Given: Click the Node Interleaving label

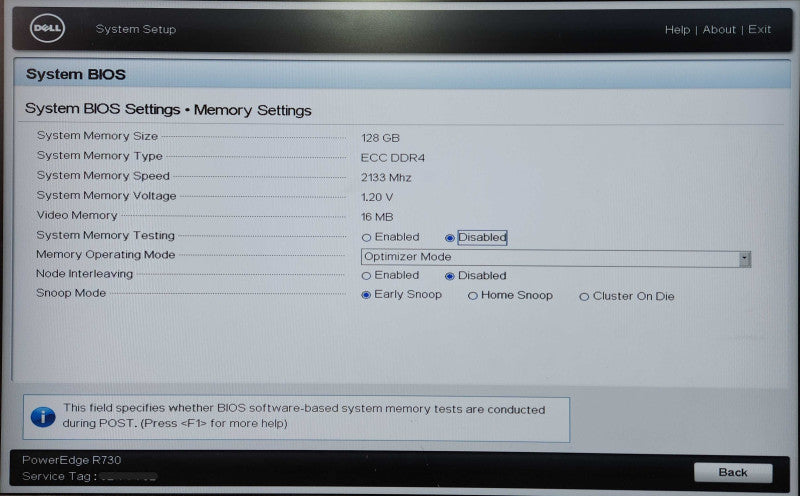Looking at the screenshot, I should [84, 274].
